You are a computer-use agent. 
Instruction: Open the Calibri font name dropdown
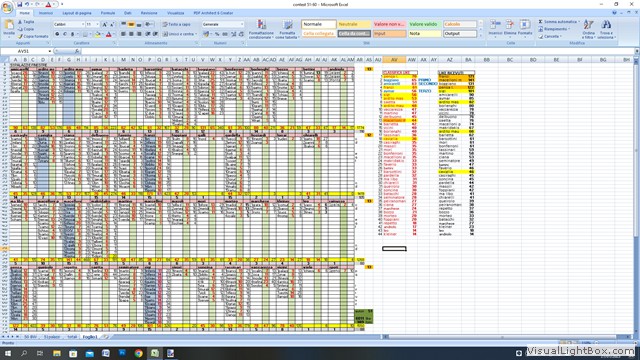tap(68, 24)
